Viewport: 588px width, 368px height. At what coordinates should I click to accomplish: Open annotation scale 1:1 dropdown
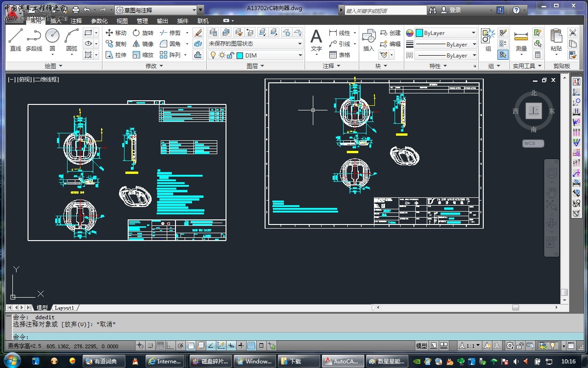469,345
